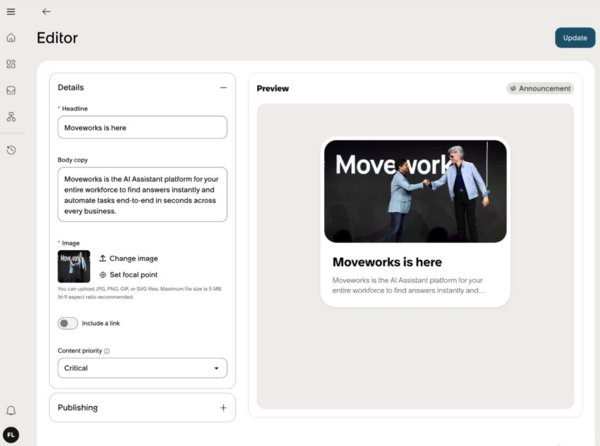Click the image upload requirements hint text
Viewport: 600px width, 446px height.
[x=140, y=293]
